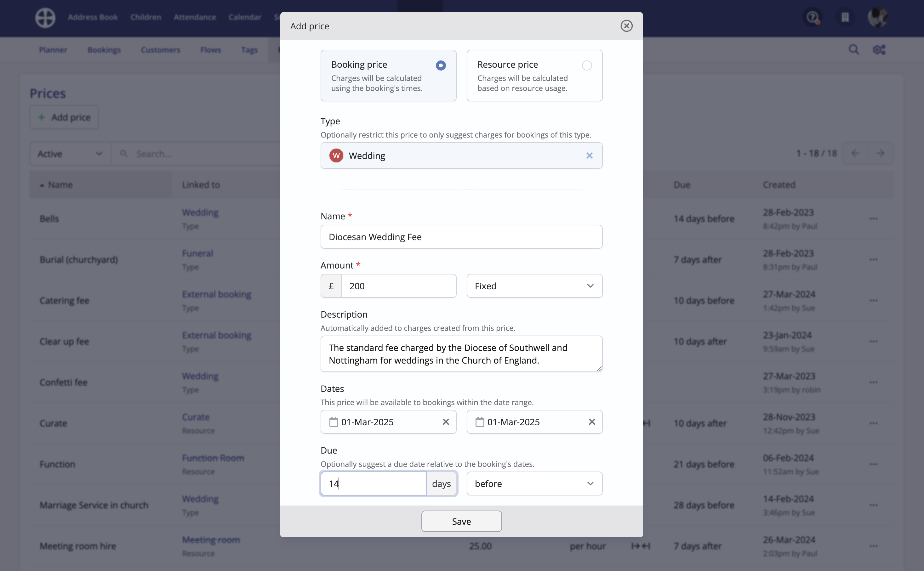Screen dimensions: 924x571
Task: Remove the Wedding type selection
Action: click(589, 155)
